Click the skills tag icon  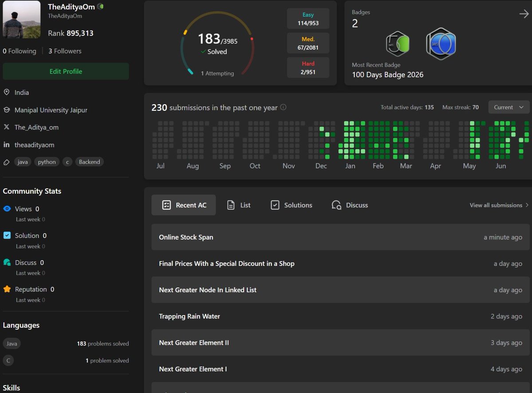pos(7,162)
